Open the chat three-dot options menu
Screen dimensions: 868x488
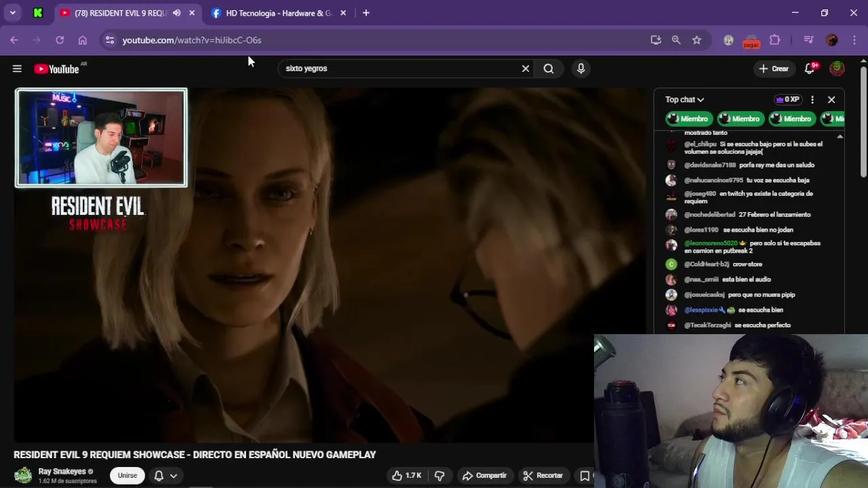[812, 100]
